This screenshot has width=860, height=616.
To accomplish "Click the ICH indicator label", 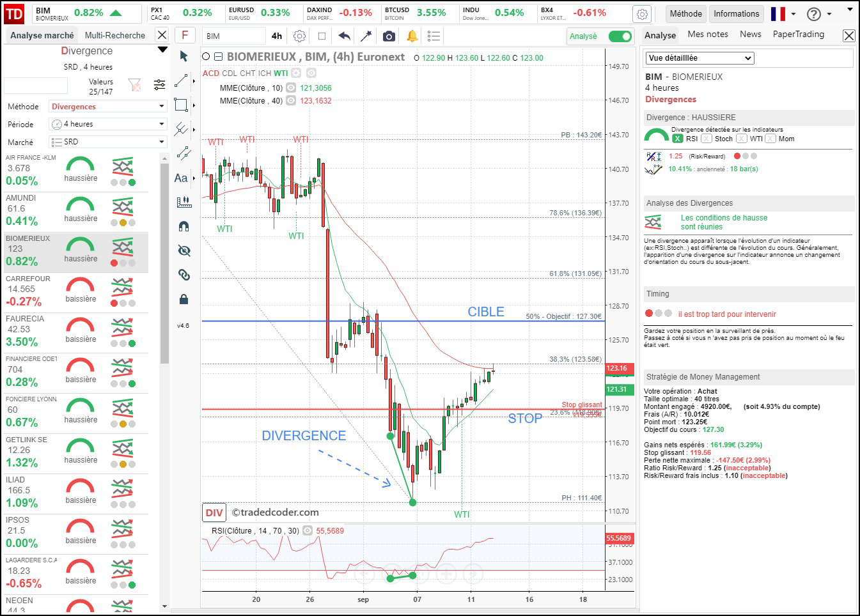I will point(265,73).
